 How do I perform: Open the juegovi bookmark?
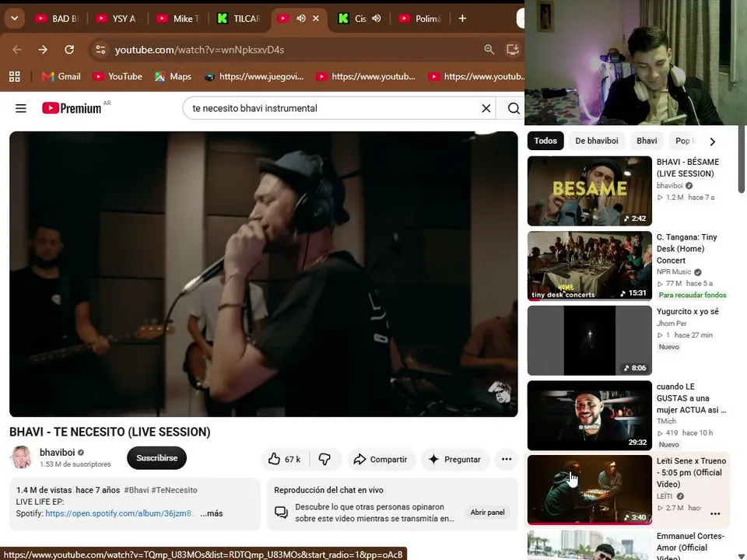[x=254, y=77]
